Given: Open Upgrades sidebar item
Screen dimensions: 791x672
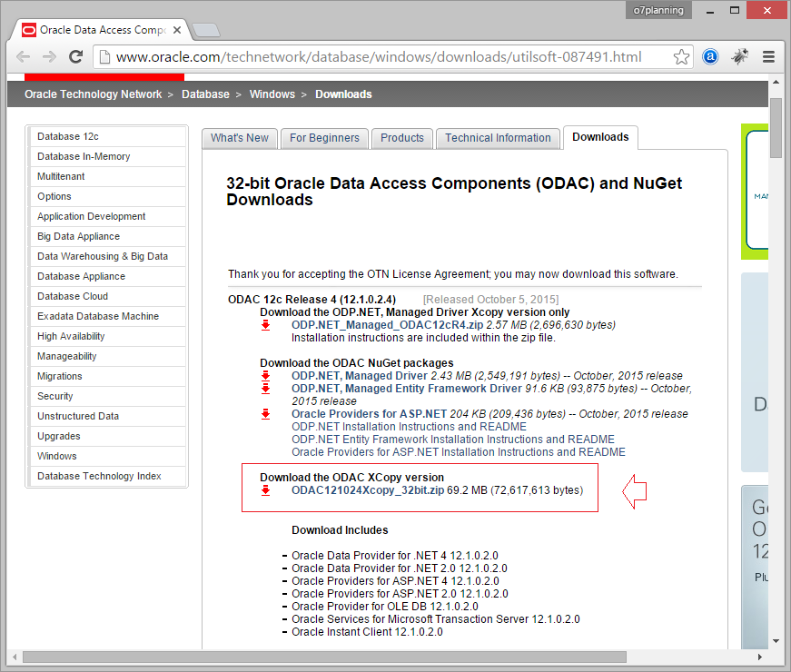Looking at the screenshot, I should point(107,437).
